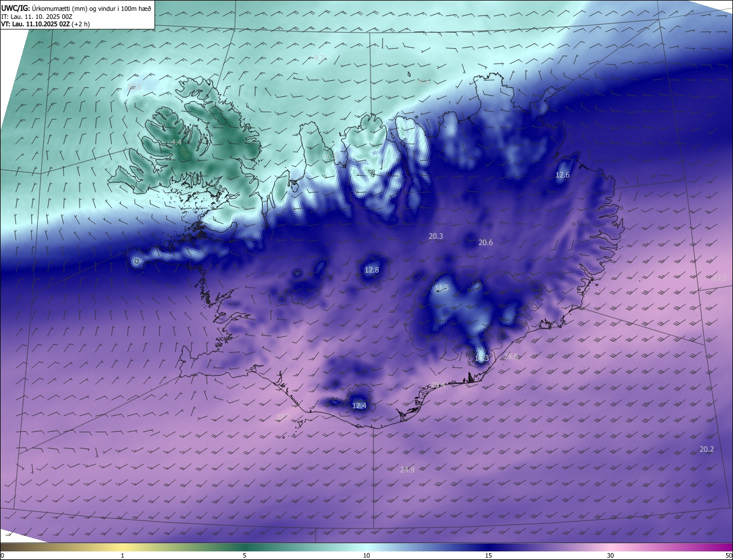
Task: Click the 'IT: Lau. 11. 10. 2025 00Z' line
Action: (37, 17)
